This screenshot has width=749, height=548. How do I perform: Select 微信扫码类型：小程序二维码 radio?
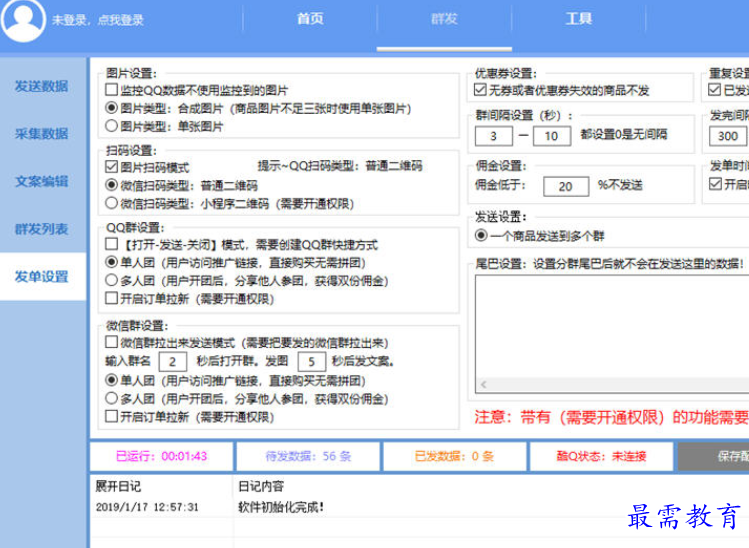[x=111, y=203]
